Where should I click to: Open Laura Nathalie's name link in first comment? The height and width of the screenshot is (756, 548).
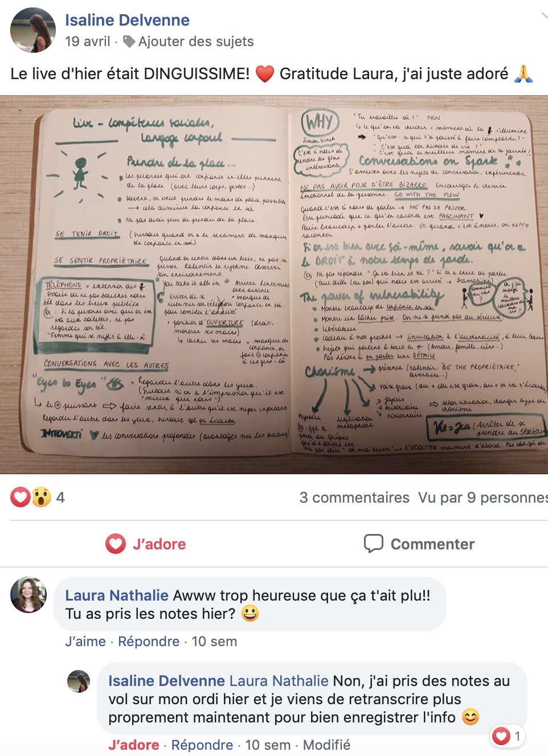(117, 595)
